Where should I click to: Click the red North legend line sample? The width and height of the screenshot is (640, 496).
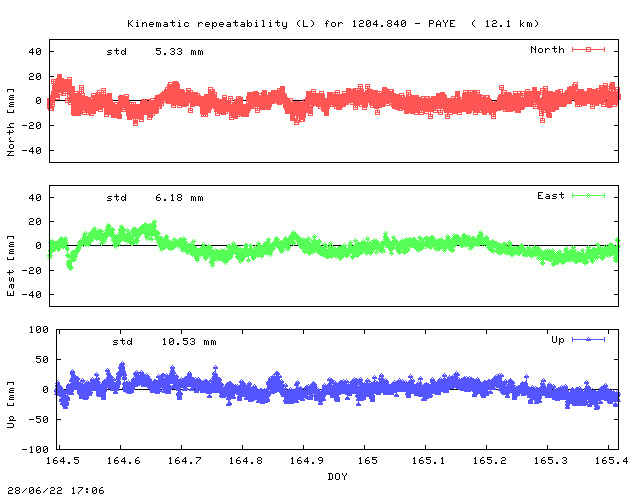(588, 50)
